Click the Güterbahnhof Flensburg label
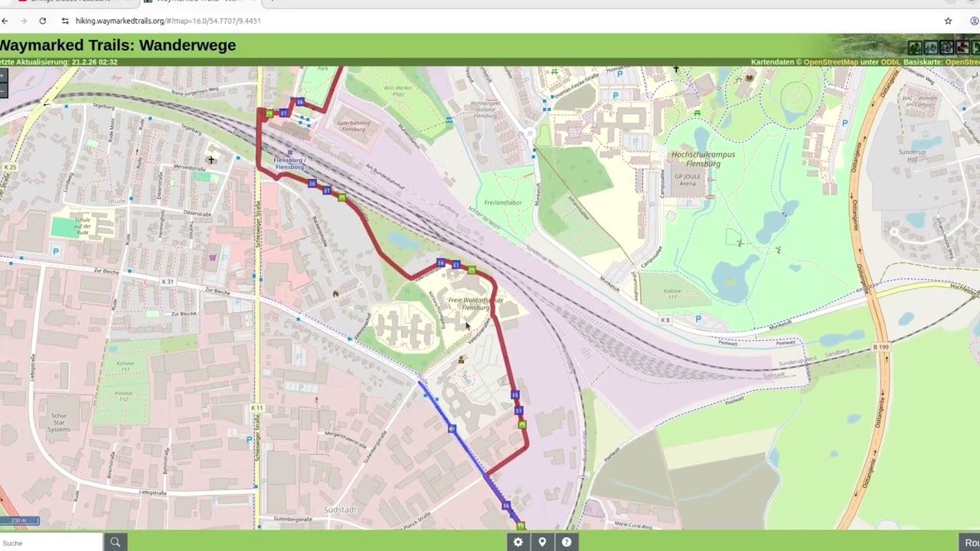 354,125
